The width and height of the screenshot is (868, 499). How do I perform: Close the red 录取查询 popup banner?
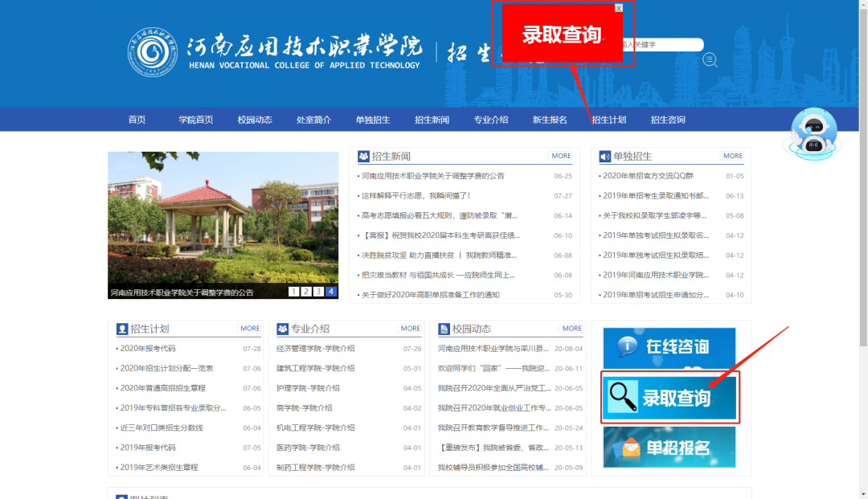[x=618, y=8]
